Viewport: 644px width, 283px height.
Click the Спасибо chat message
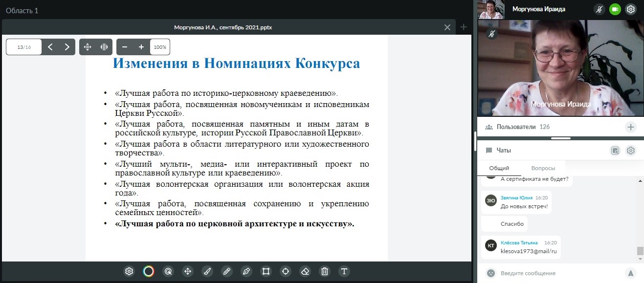point(512,224)
